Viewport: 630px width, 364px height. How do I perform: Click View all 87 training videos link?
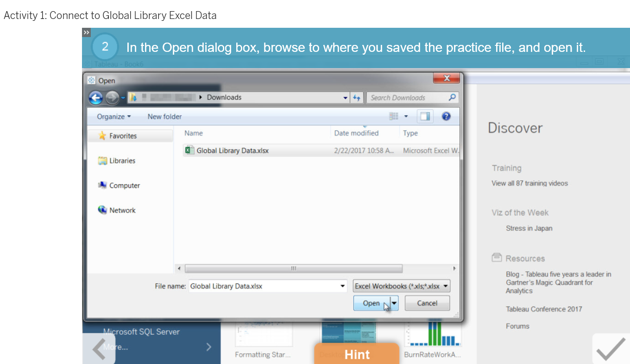point(529,183)
